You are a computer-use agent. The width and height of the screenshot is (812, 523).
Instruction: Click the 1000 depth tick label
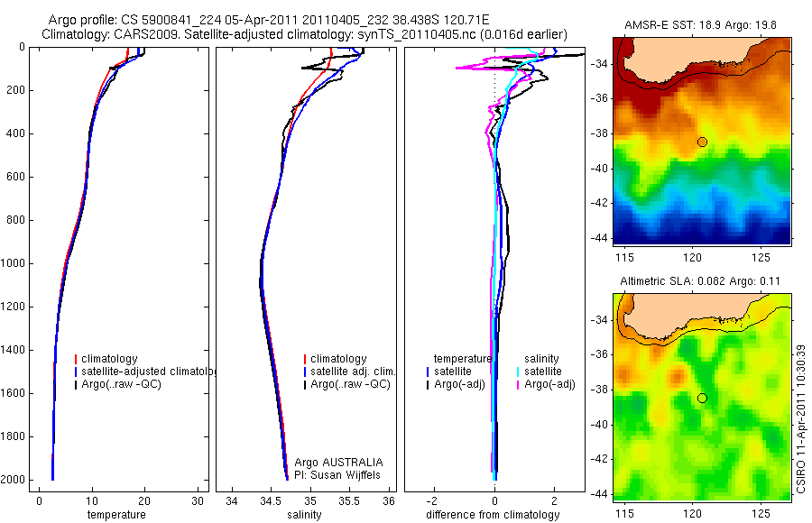tap(14, 263)
